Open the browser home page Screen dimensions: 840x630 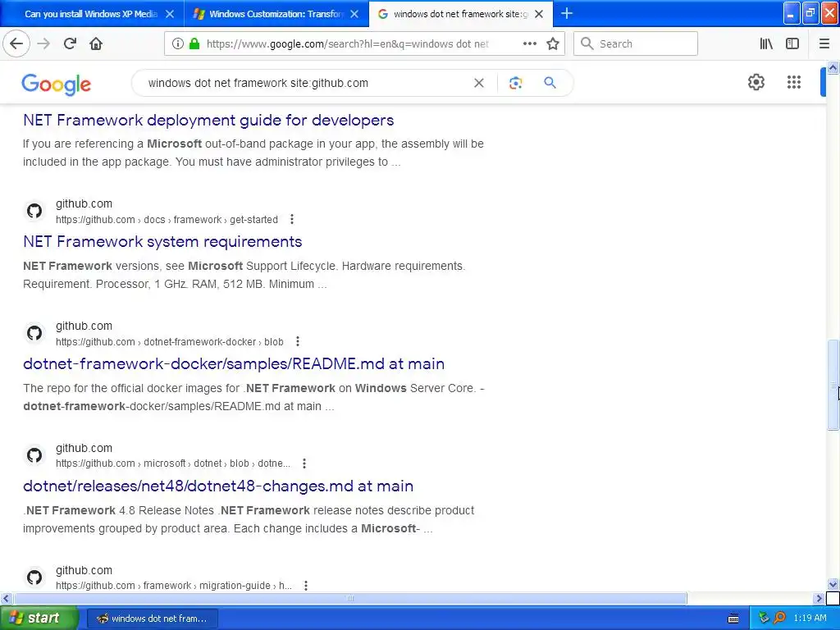[96, 44]
